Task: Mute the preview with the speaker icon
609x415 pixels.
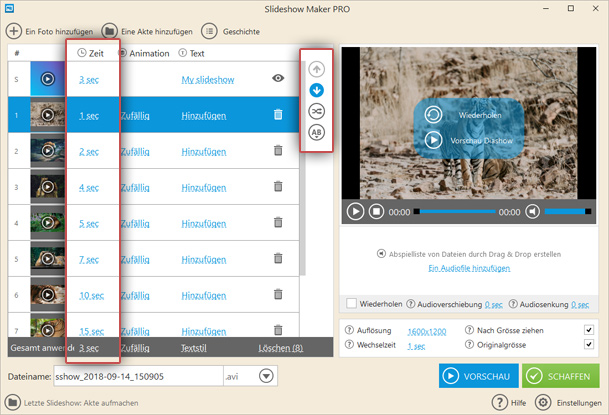Action: [532, 212]
